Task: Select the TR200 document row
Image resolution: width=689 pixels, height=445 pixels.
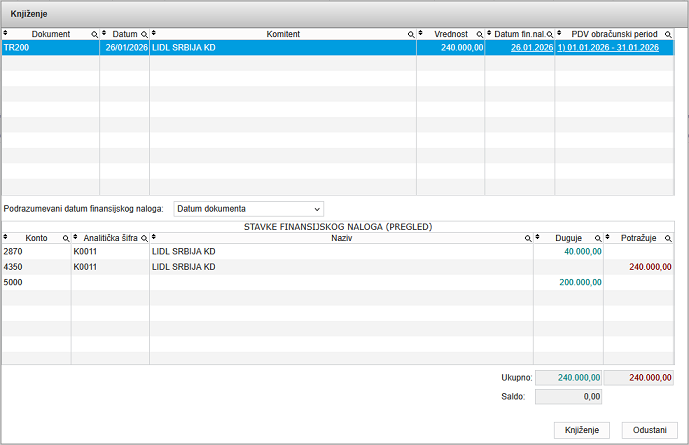Action: [50, 47]
